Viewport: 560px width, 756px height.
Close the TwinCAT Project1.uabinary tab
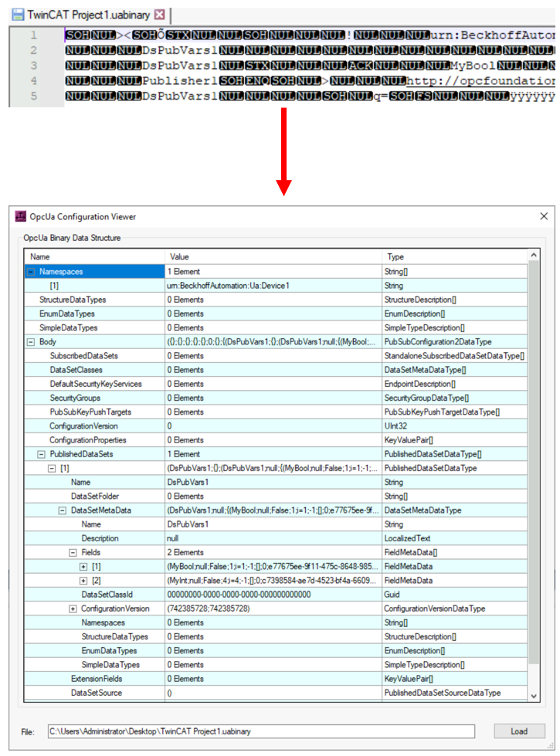pos(159,15)
